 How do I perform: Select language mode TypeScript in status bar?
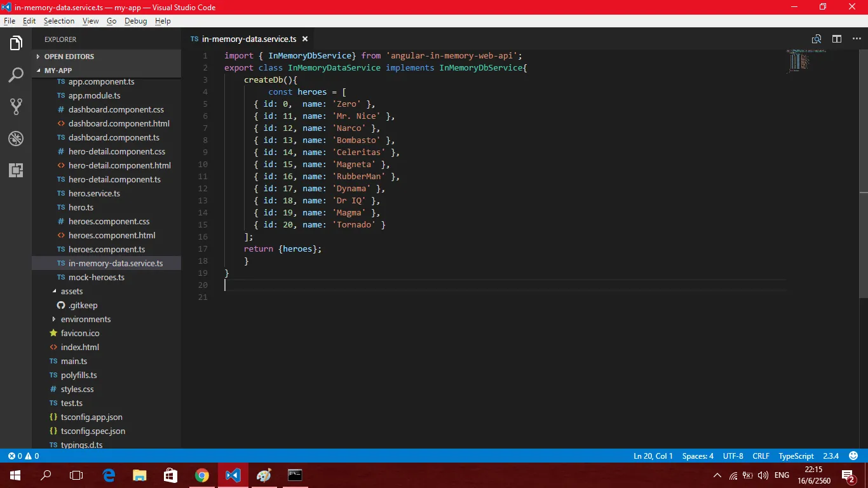(796, 456)
